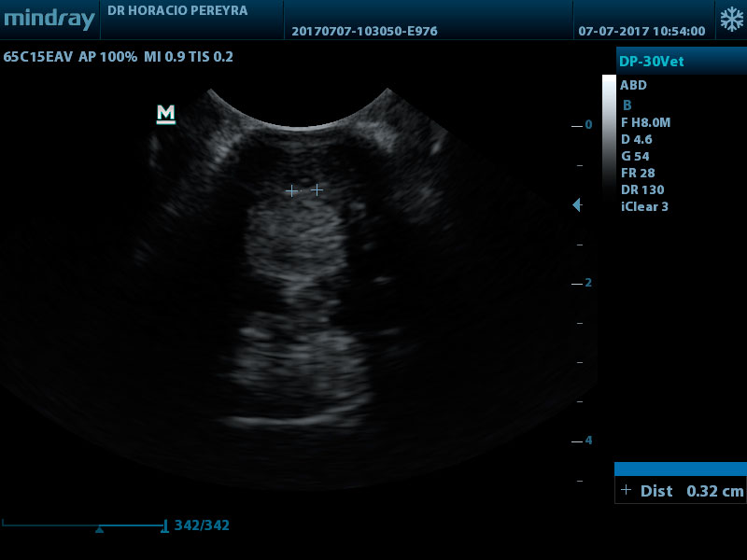Viewport: 747px width, 560px height.
Task: Click the M probe orientation marker
Action: click(x=166, y=115)
